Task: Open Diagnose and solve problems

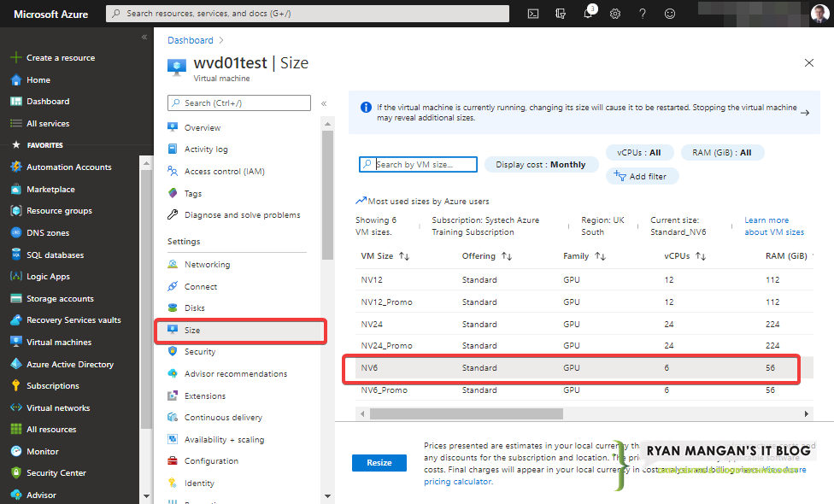Action: coord(242,214)
